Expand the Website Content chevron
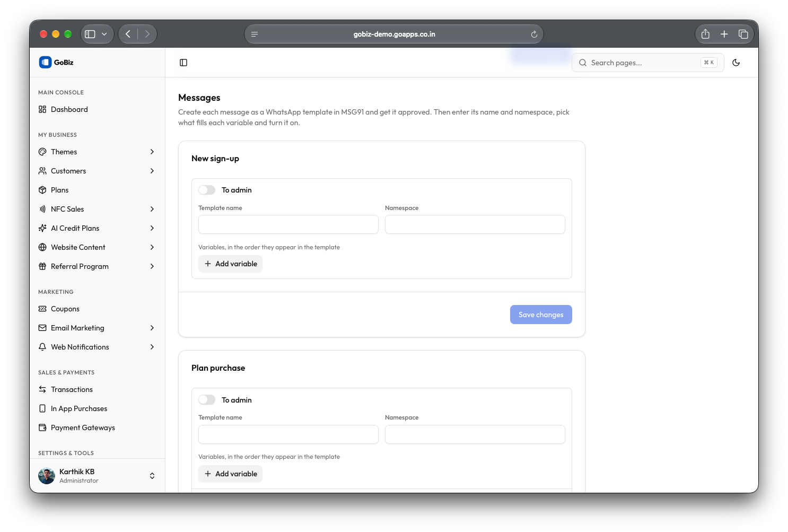Image resolution: width=788 pixels, height=532 pixels. tap(152, 247)
